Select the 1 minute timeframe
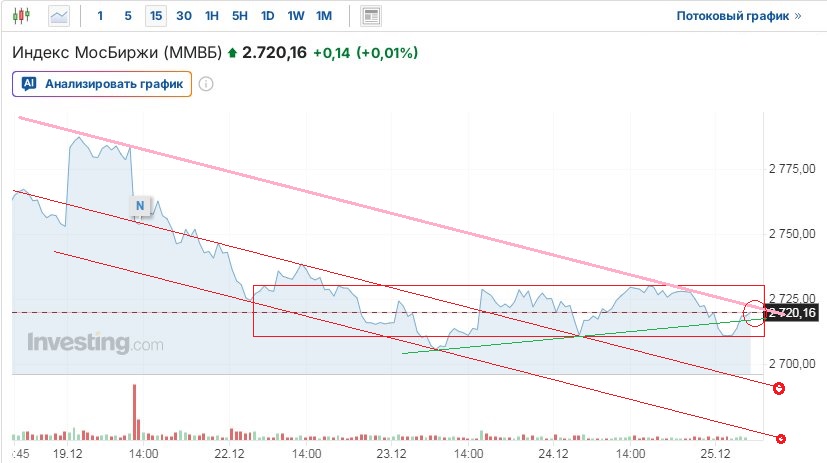The image size is (827, 463). click(x=100, y=16)
